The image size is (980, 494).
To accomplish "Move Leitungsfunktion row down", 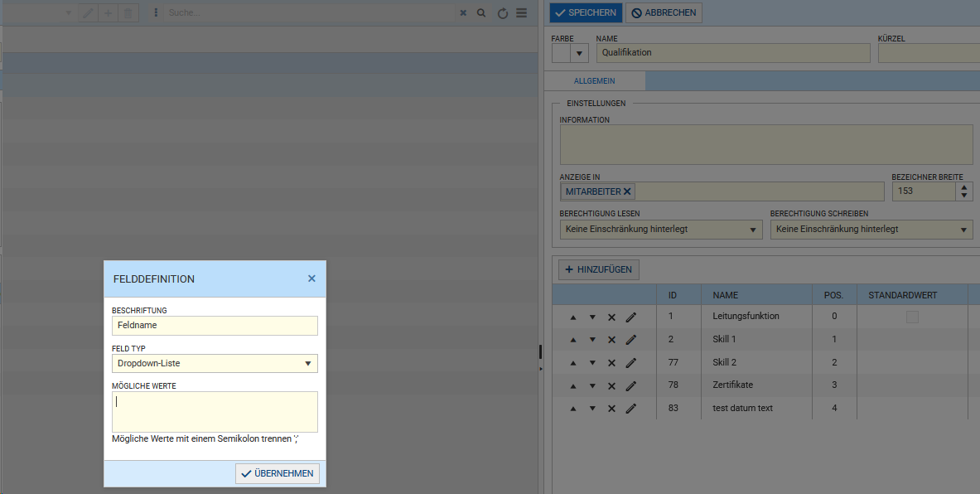I will (591, 317).
